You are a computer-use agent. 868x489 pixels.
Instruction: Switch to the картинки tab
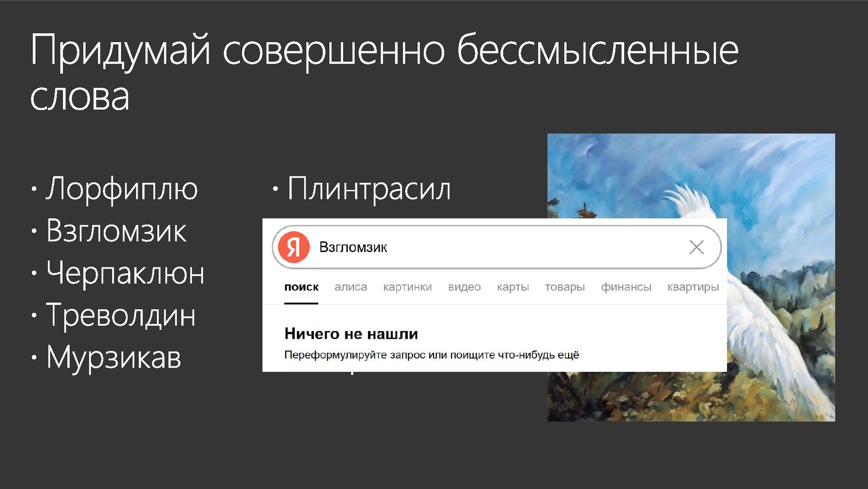407,287
